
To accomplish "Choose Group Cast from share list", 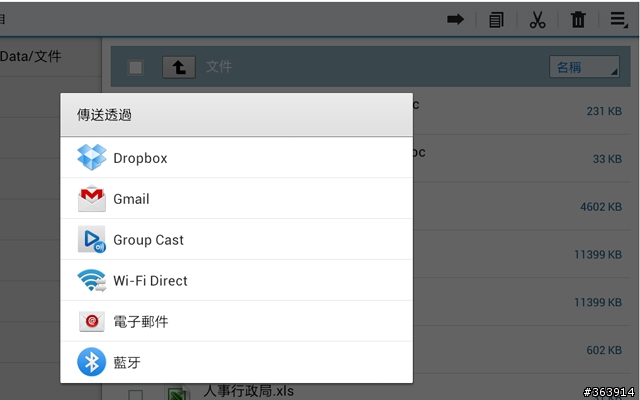I will coord(237,239).
